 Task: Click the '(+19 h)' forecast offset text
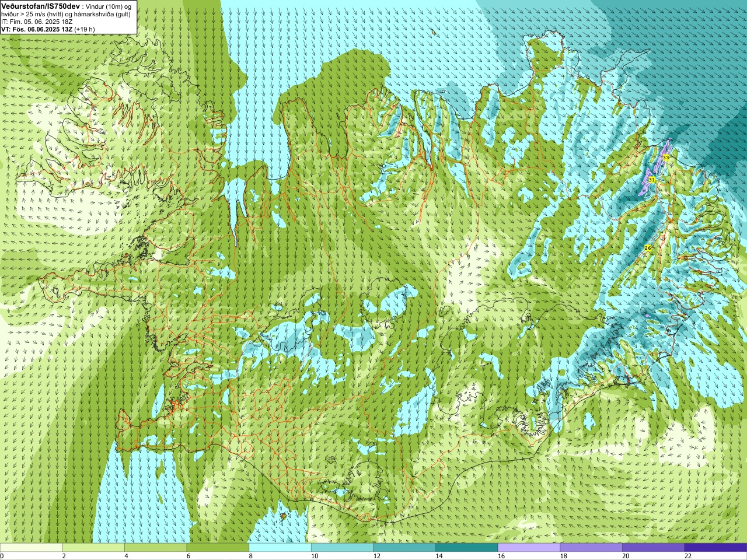coord(85,29)
